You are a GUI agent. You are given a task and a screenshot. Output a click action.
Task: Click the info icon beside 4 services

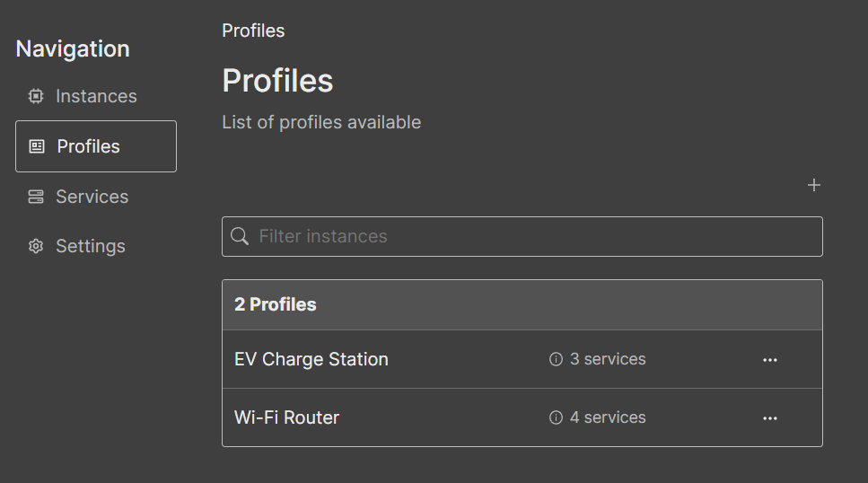(556, 417)
